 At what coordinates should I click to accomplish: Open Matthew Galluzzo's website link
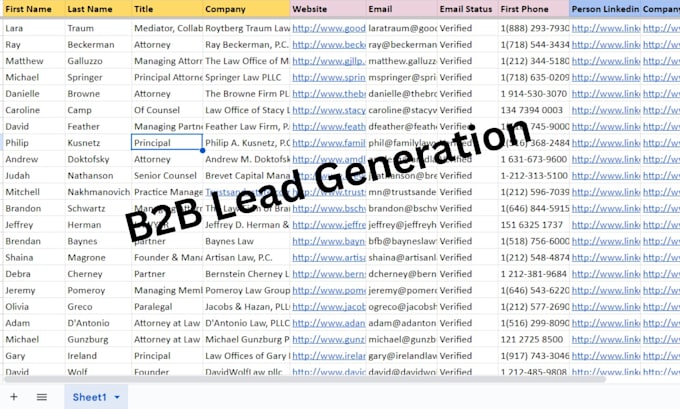coord(329,61)
